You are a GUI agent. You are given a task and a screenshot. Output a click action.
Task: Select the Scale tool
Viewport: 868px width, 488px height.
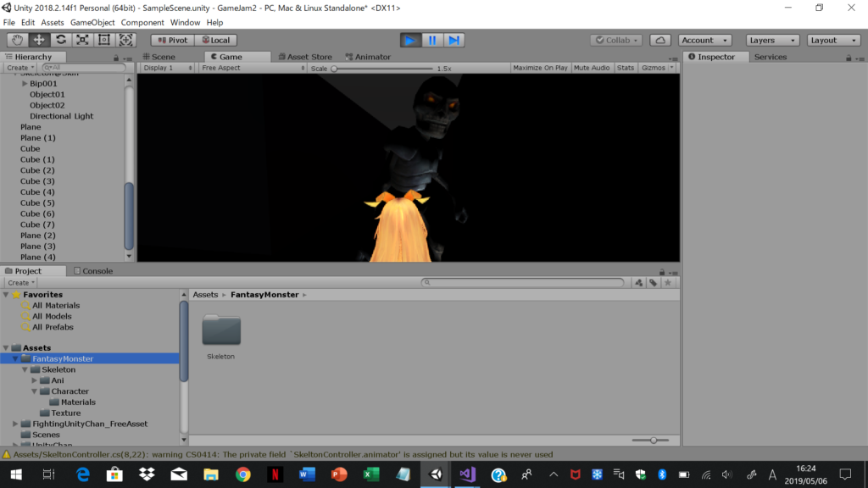tap(82, 40)
